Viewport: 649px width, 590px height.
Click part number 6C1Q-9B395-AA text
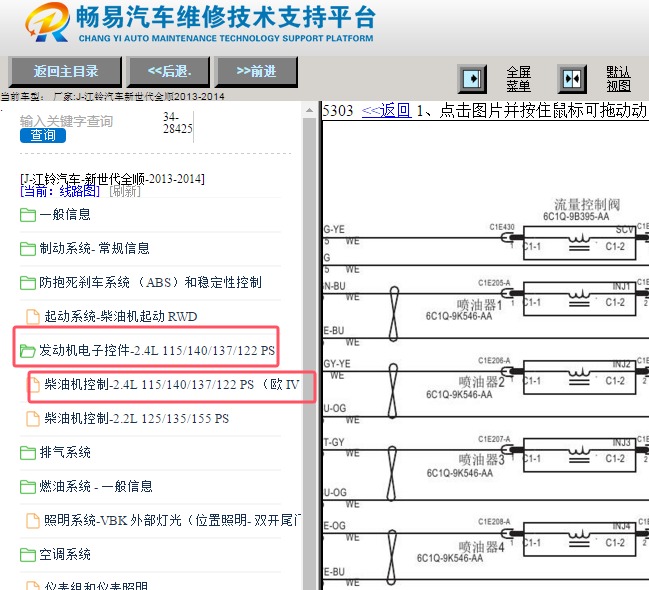[576, 217]
